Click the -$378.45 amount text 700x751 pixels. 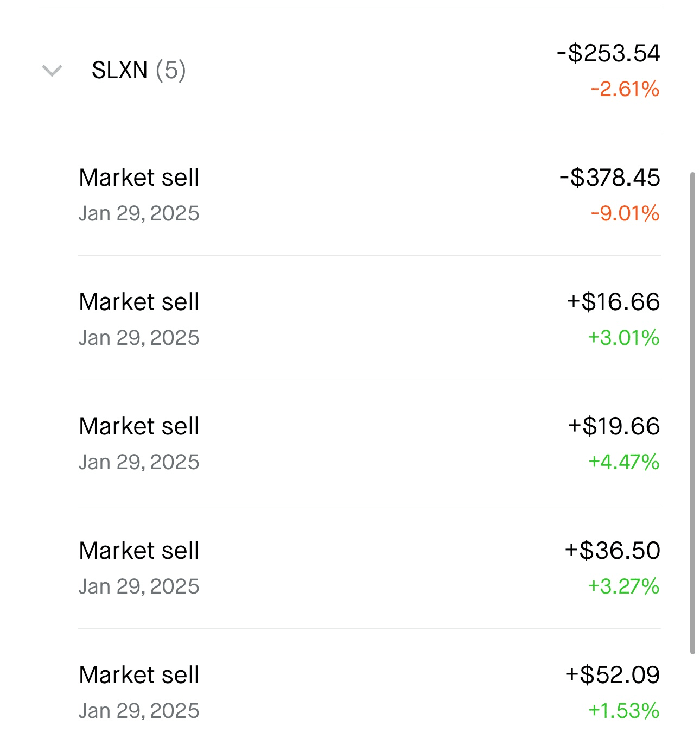tap(610, 178)
